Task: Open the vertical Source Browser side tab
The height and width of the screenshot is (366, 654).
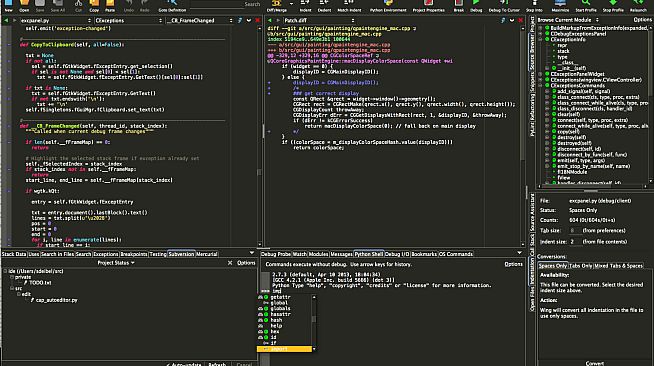Action: point(532,53)
